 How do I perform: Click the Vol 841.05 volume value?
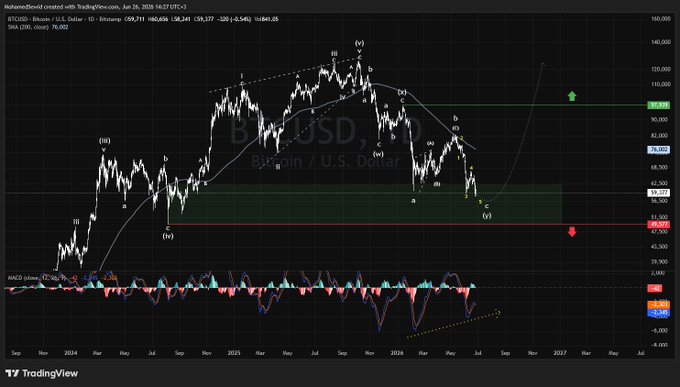(x=266, y=19)
